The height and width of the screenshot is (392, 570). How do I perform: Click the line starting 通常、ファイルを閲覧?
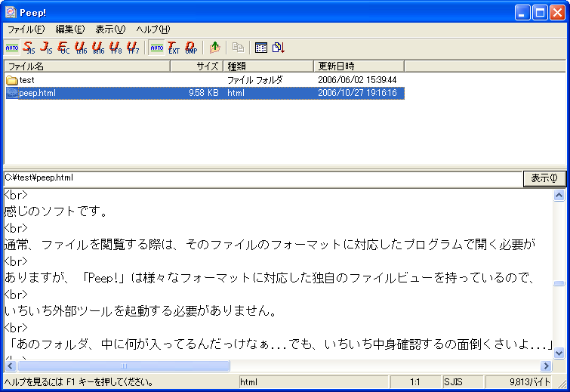270,245
